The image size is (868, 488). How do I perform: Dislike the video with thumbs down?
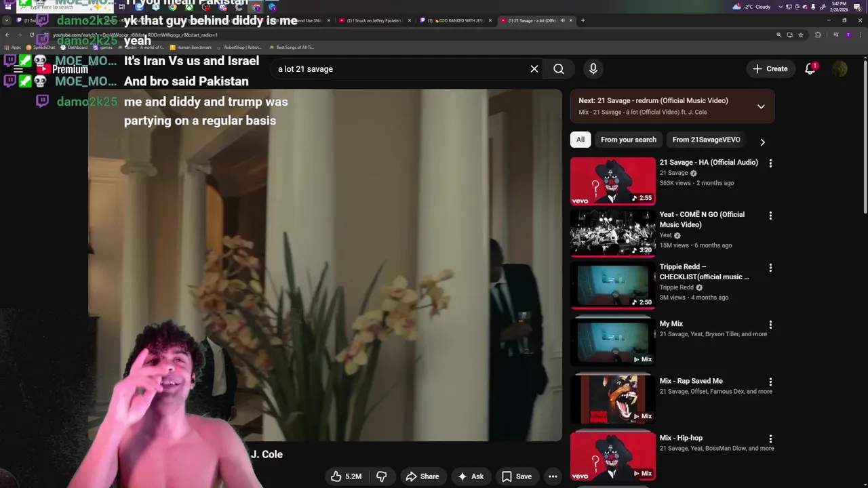coord(382,476)
